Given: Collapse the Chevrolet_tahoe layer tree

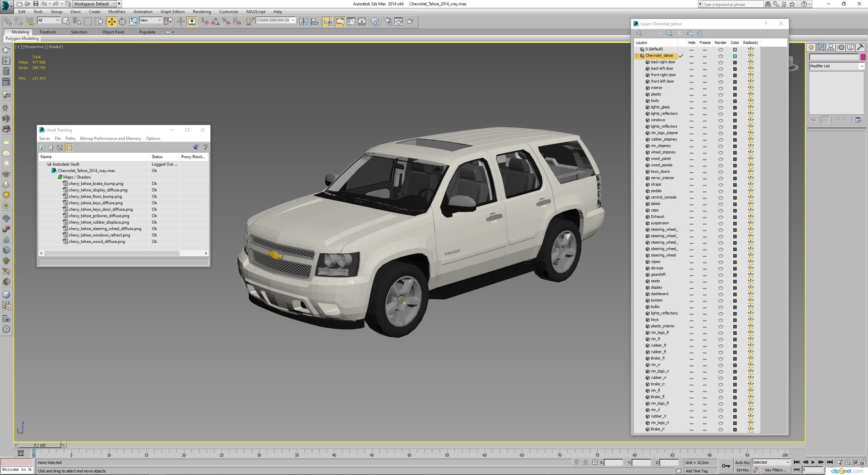Looking at the screenshot, I should [637, 56].
